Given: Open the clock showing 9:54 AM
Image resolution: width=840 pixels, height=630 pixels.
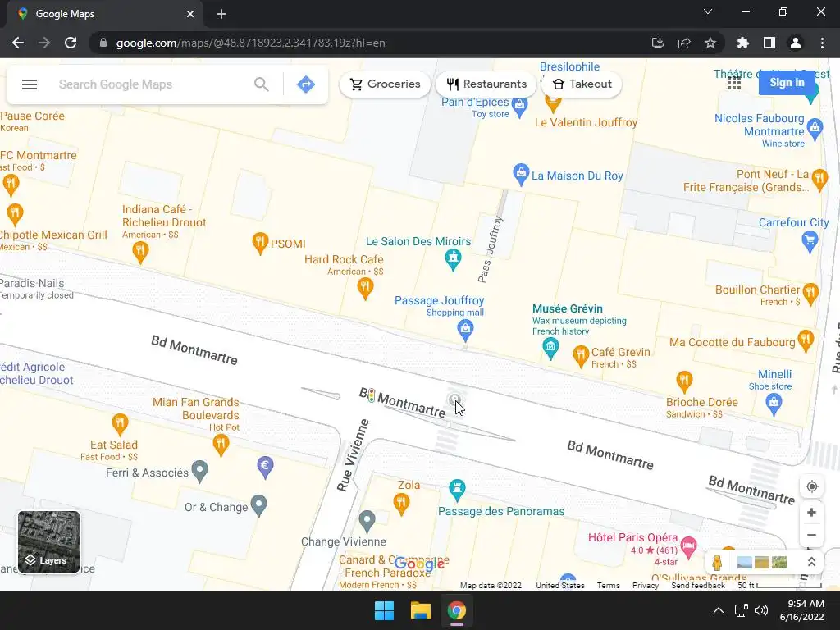Looking at the screenshot, I should [x=801, y=610].
